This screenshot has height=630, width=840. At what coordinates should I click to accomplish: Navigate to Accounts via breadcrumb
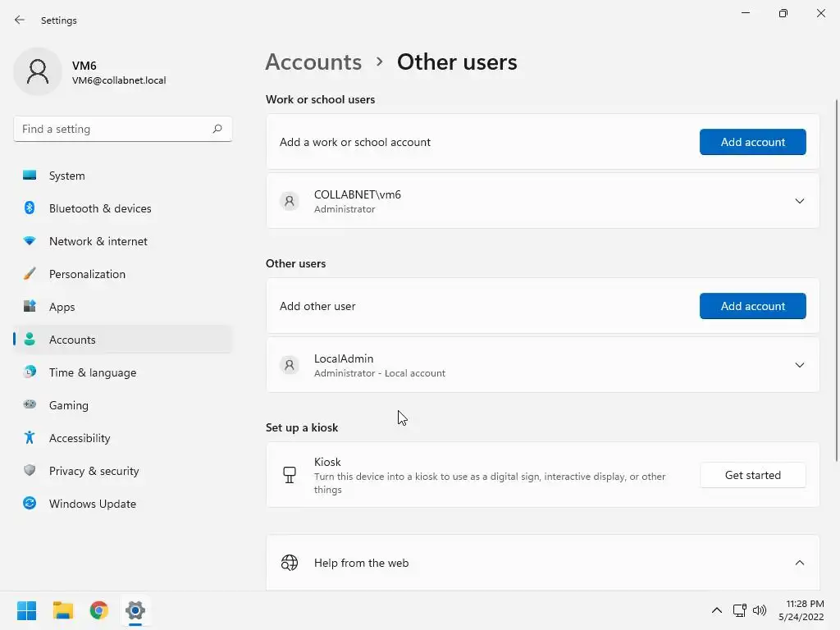[x=313, y=62]
